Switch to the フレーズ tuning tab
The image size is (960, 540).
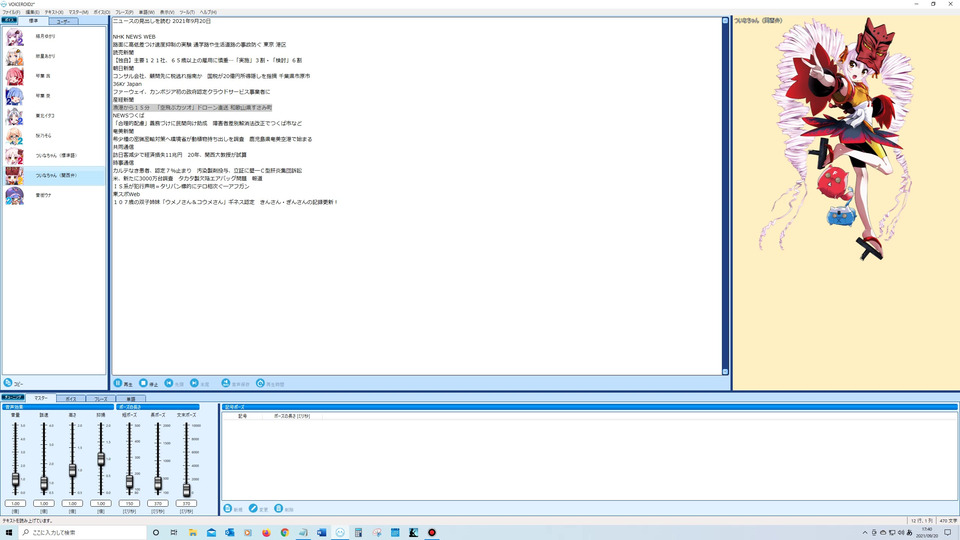click(x=100, y=399)
